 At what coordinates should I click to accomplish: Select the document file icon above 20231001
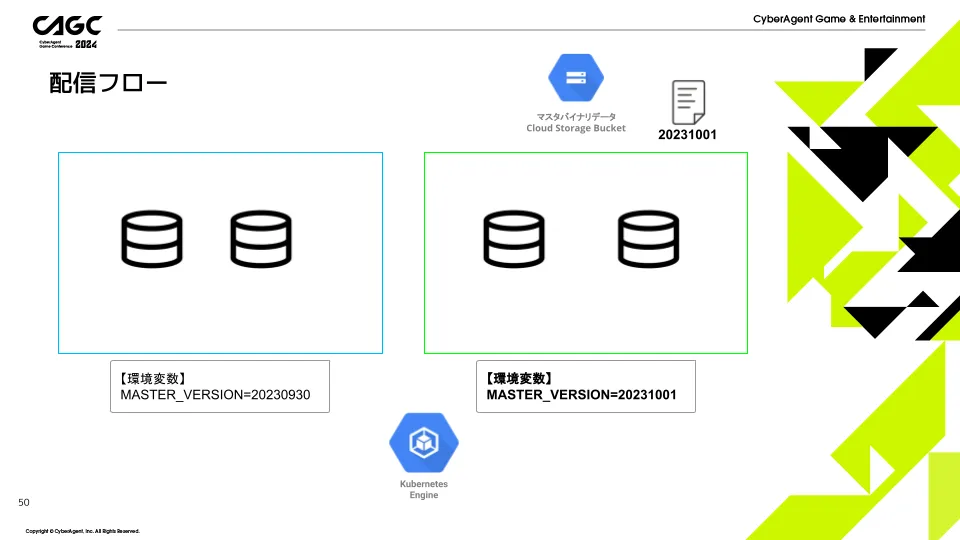click(687, 102)
